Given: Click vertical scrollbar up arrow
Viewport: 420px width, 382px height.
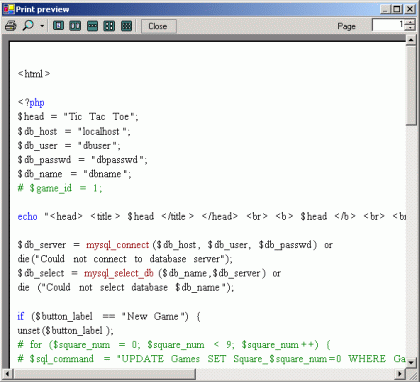Looking at the screenshot, I should click(411, 40).
